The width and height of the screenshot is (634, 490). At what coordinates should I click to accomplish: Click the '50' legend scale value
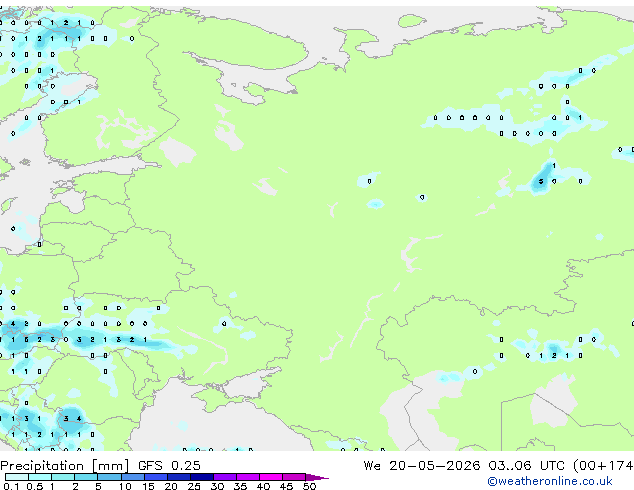pos(309,486)
